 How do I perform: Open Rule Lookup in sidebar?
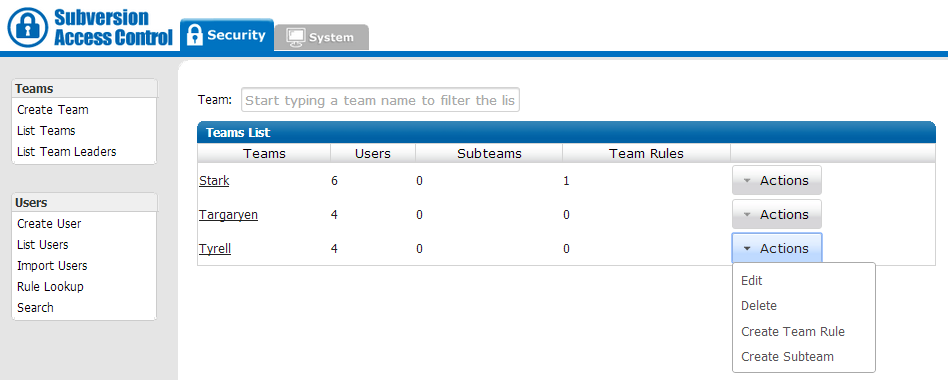click(50, 286)
